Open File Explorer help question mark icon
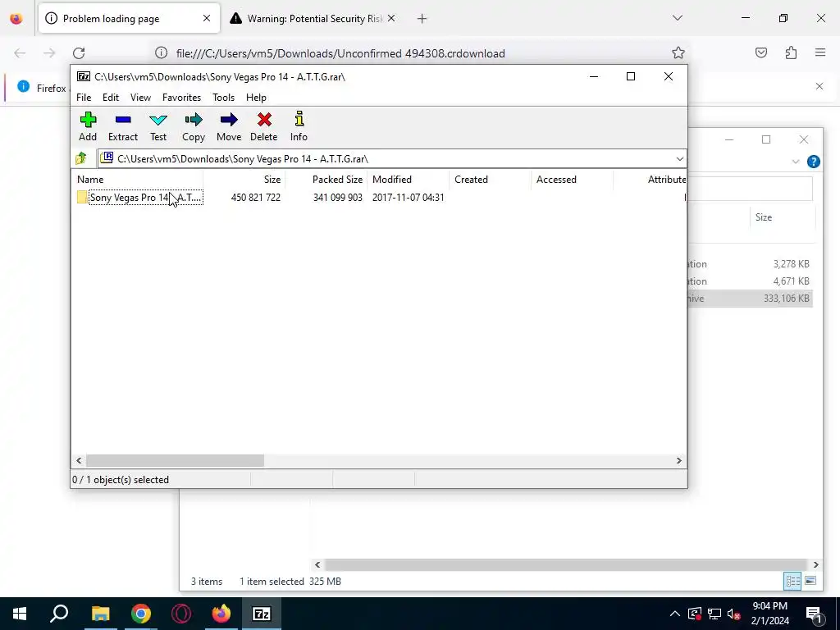840x630 pixels. pyautogui.click(x=813, y=162)
